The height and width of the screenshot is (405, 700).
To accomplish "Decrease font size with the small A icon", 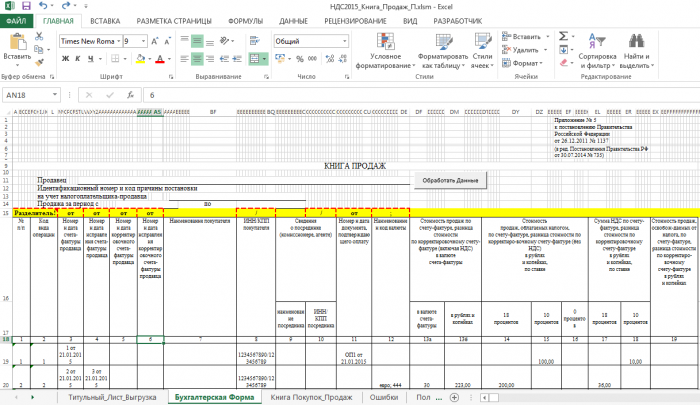I will 167,41.
